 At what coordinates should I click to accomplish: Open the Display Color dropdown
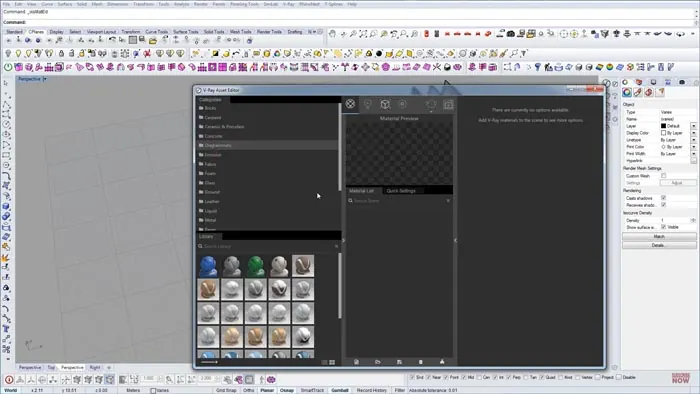pyautogui.click(x=693, y=133)
